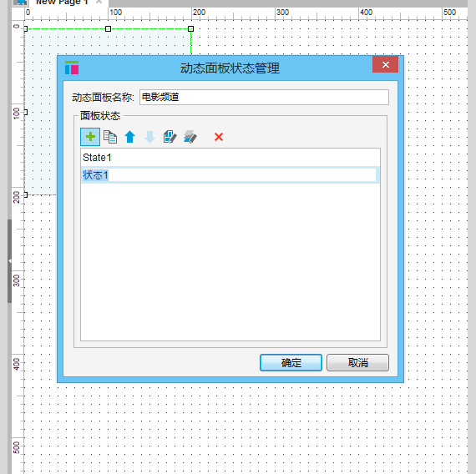This screenshot has height=474, width=476.
Task: Focus the 动态面板名称 text field
Action: [x=264, y=97]
